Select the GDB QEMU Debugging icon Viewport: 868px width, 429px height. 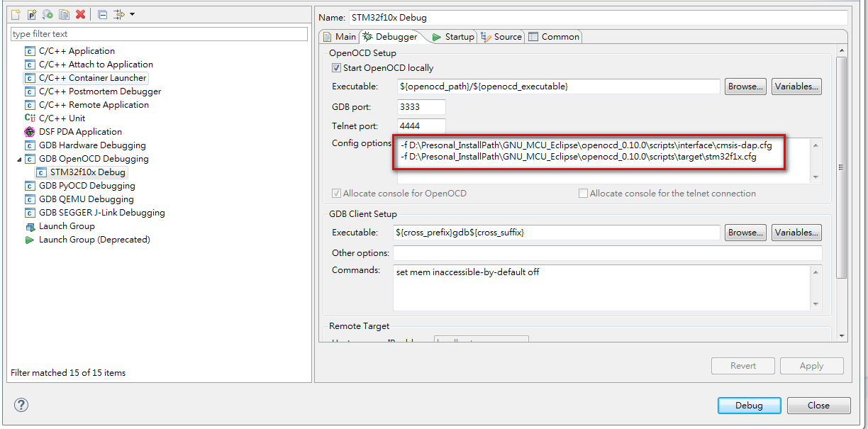30,199
